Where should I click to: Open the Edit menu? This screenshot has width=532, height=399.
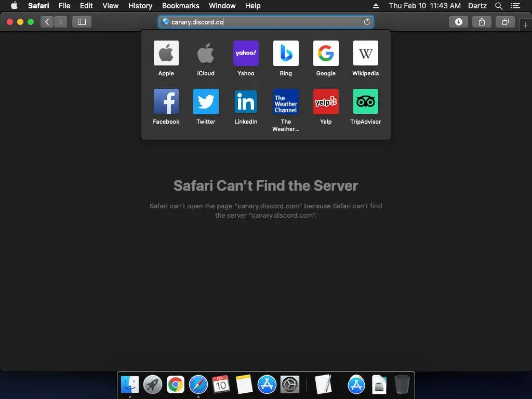point(86,6)
